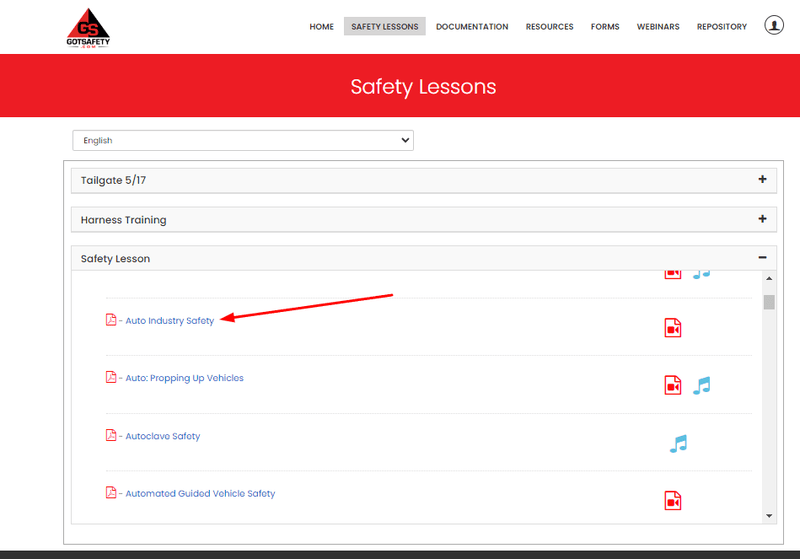
Task: Play audio for Auto: Propping Up Vehicles
Action: pos(702,385)
